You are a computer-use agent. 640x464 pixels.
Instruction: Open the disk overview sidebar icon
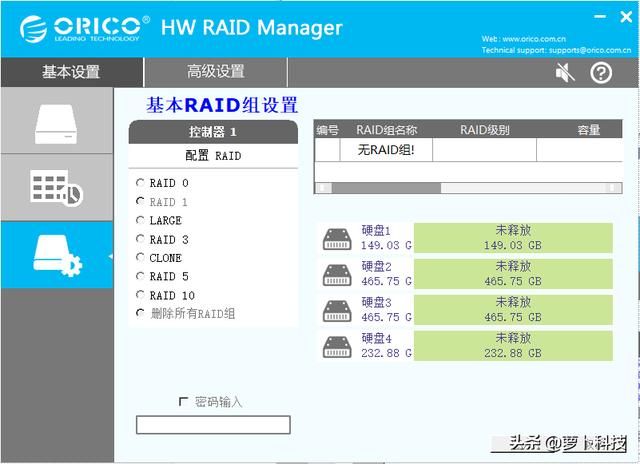56,124
